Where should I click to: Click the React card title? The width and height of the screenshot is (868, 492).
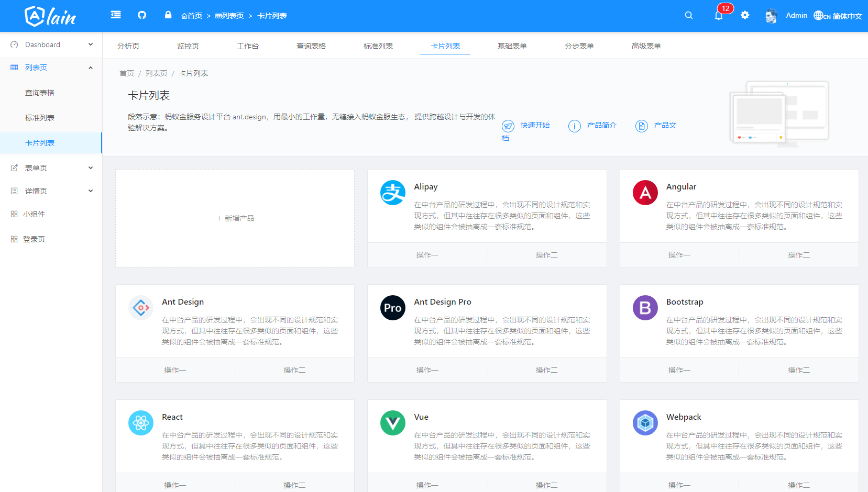(x=172, y=417)
